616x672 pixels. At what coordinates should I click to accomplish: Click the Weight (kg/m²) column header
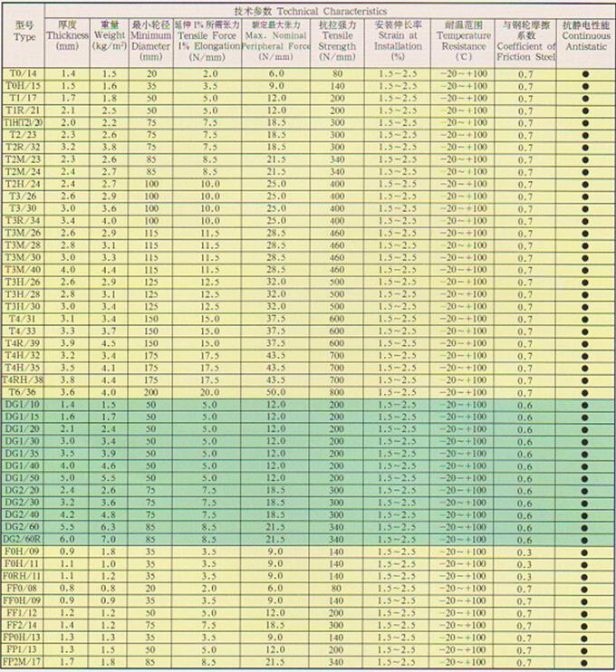(x=110, y=36)
